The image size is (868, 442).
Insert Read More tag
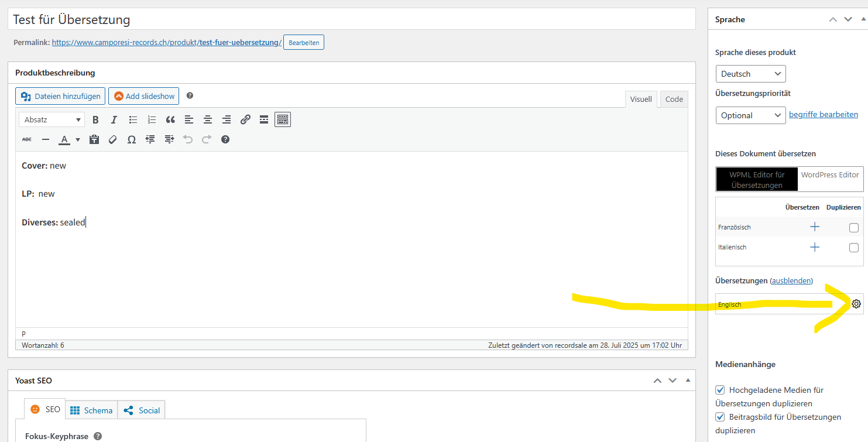[264, 119]
